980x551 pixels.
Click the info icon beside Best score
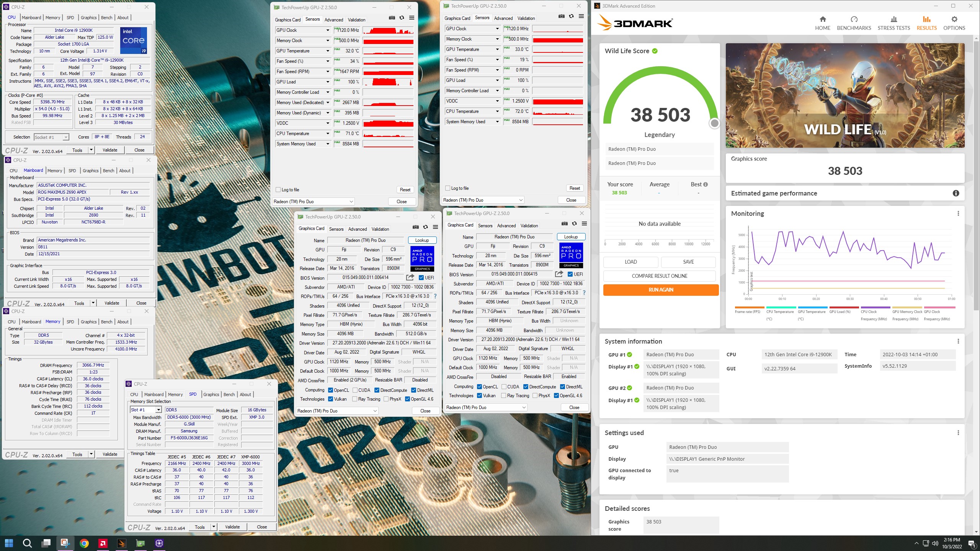(x=706, y=184)
